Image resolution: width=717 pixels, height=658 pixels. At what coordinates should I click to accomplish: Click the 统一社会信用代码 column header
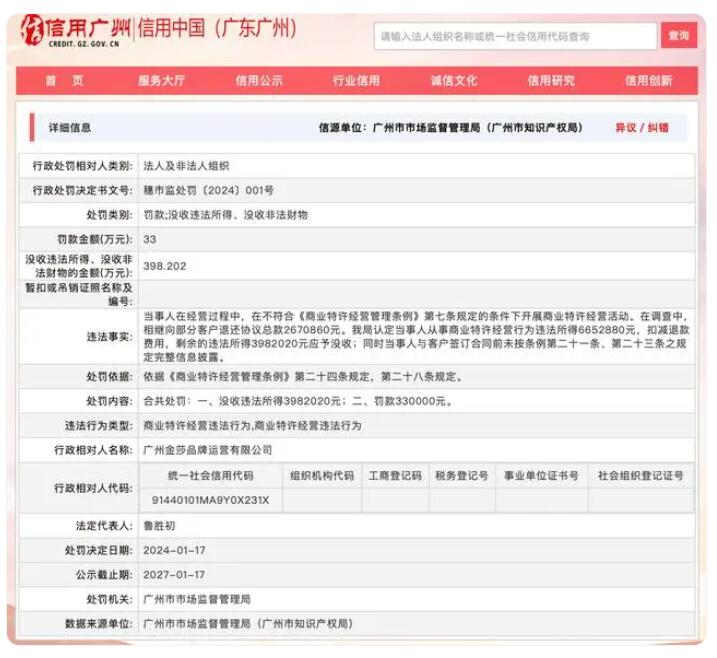pos(210,476)
